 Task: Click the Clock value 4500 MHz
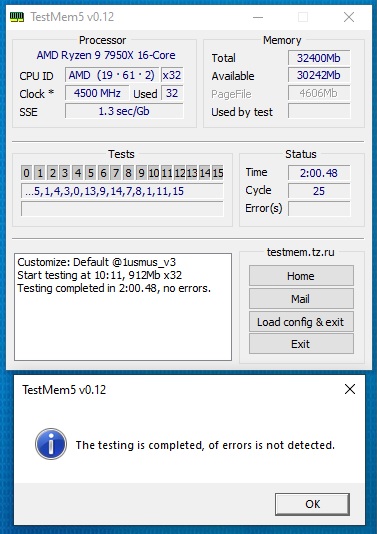(x=97, y=93)
